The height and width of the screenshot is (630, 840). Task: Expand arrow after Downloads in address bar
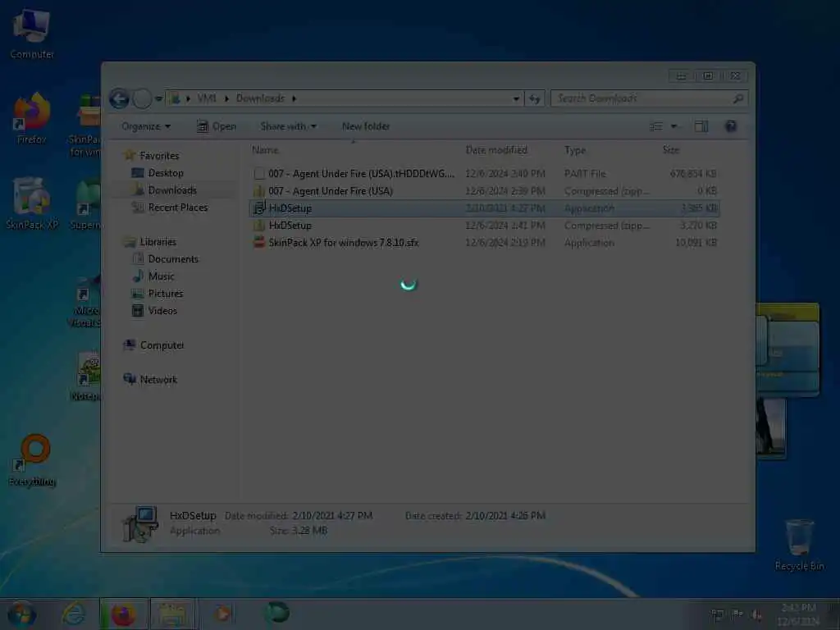pyautogui.click(x=294, y=98)
